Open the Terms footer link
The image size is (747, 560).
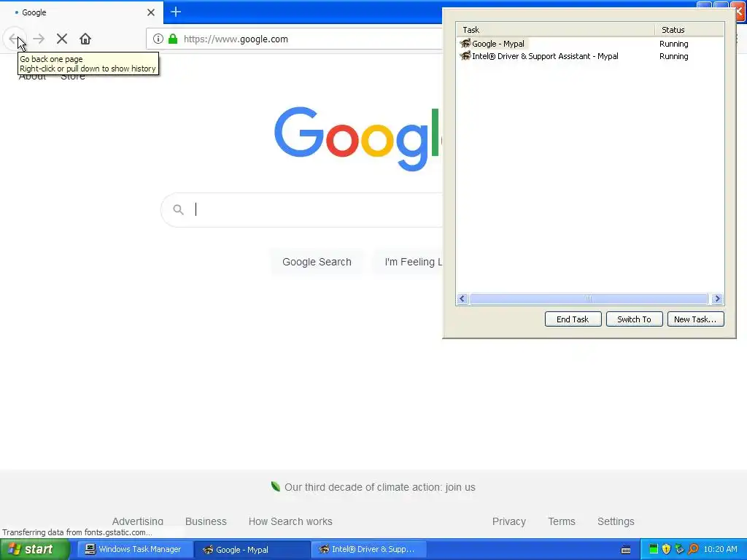coord(561,521)
